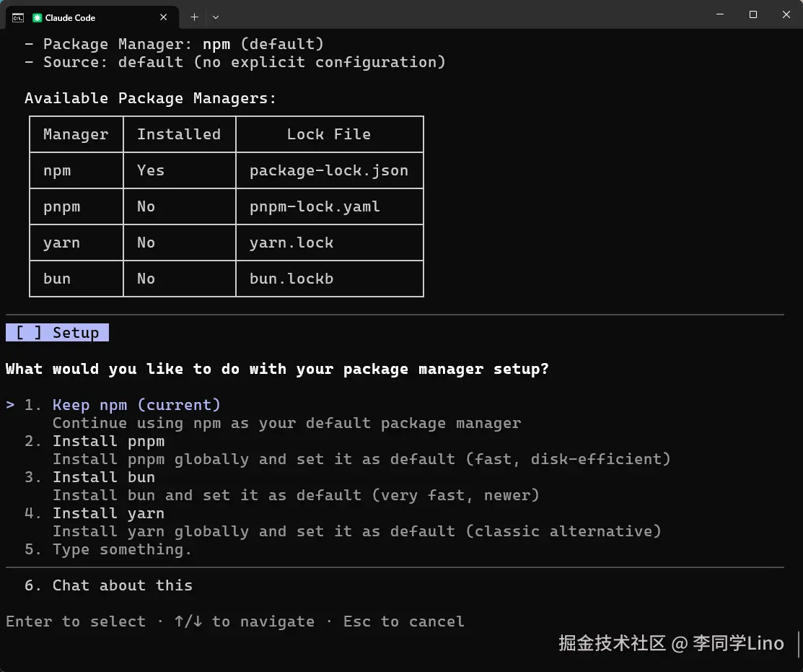Choose the Install pnpm option
This screenshot has width=803, height=672.
108,441
